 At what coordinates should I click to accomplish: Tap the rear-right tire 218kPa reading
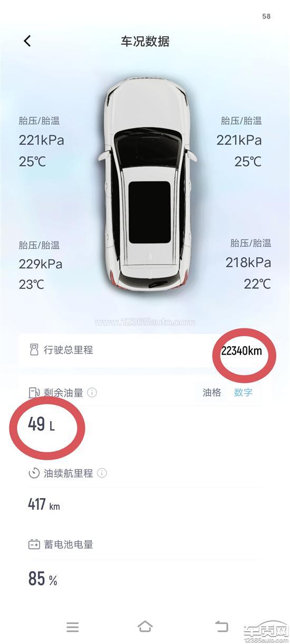[248, 262]
